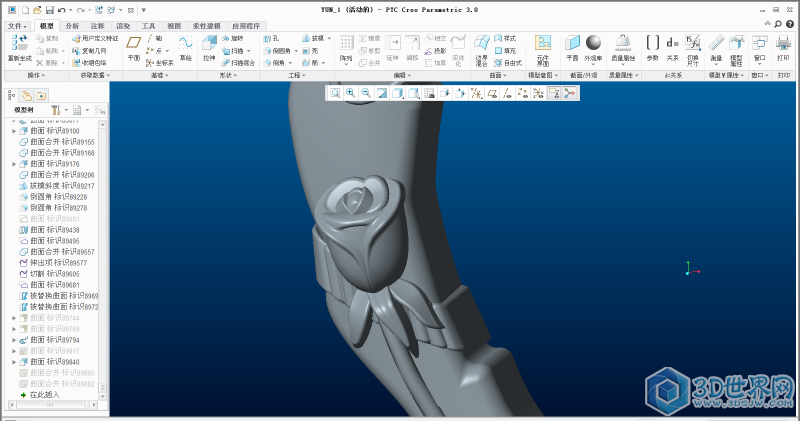Switch to the folder browser panel tab
This screenshot has height=421, width=800.
(x=27, y=95)
